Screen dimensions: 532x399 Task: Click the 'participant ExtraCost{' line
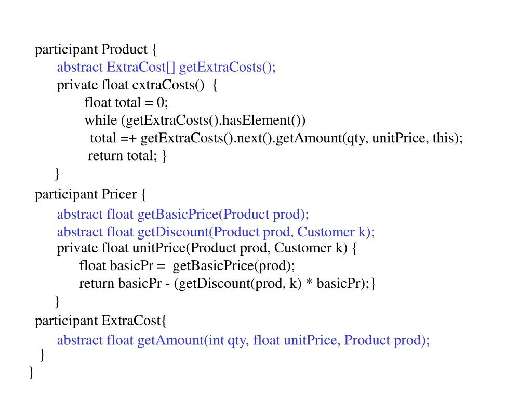click(x=100, y=321)
